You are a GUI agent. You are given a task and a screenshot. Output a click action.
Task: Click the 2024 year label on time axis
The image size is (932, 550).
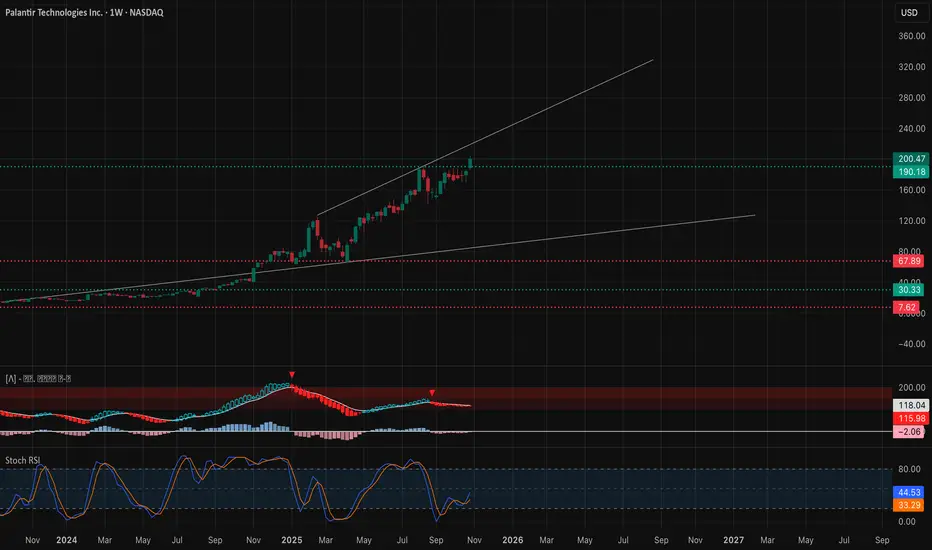pyautogui.click(x=67, y=540)
